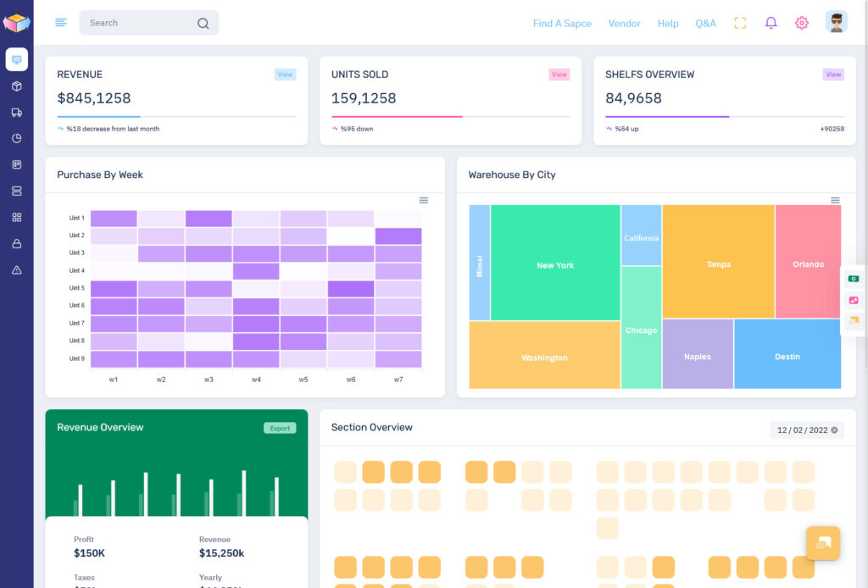Open the Q&A link

[705, 23]
